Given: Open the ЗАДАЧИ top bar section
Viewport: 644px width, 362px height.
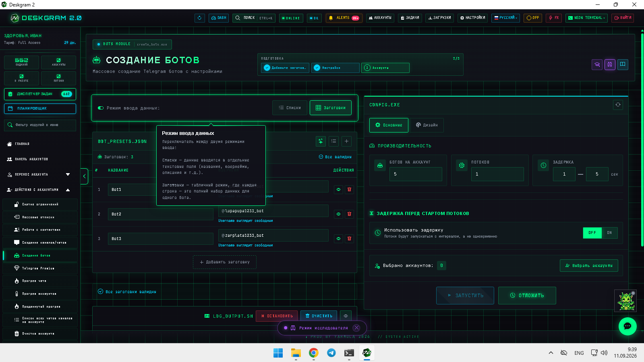Looking at the screenshot, I should tap(410, 18).
